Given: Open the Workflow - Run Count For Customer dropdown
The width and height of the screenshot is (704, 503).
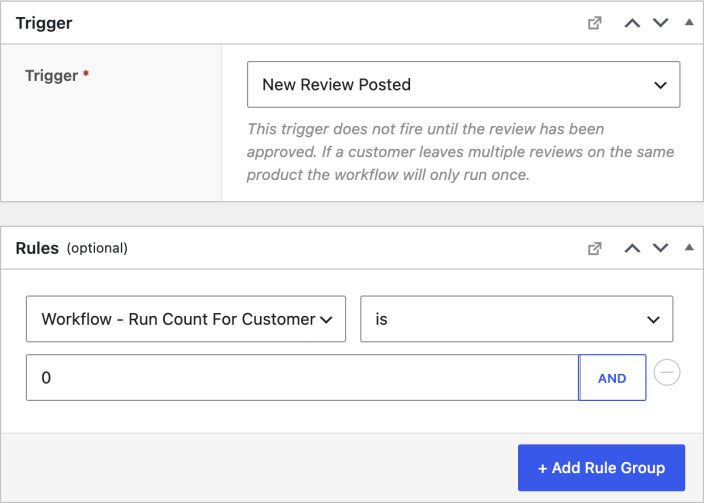Looking at the screenshot, I should 186,319.
